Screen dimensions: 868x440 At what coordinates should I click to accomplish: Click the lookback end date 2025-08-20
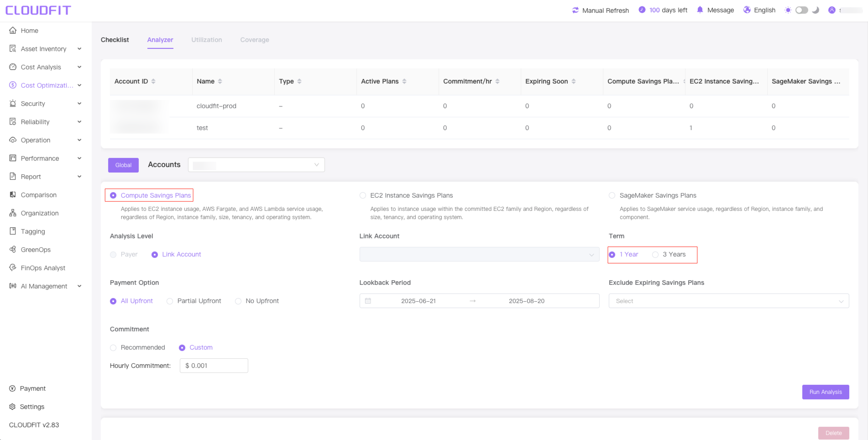(527, 301)
